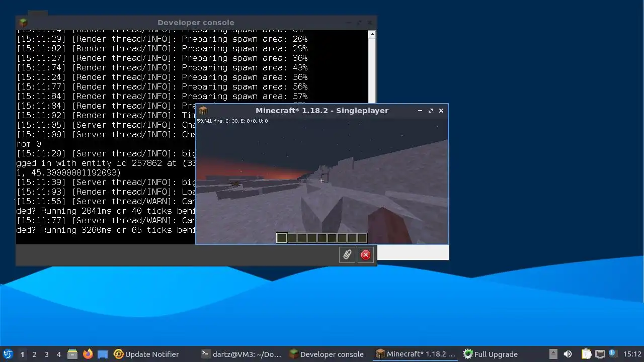Click the [15:11:77] 'Preparing spawn area: 56%' line
The height and width of the screenshot is (362, 644).
click(x=162, y=87)
